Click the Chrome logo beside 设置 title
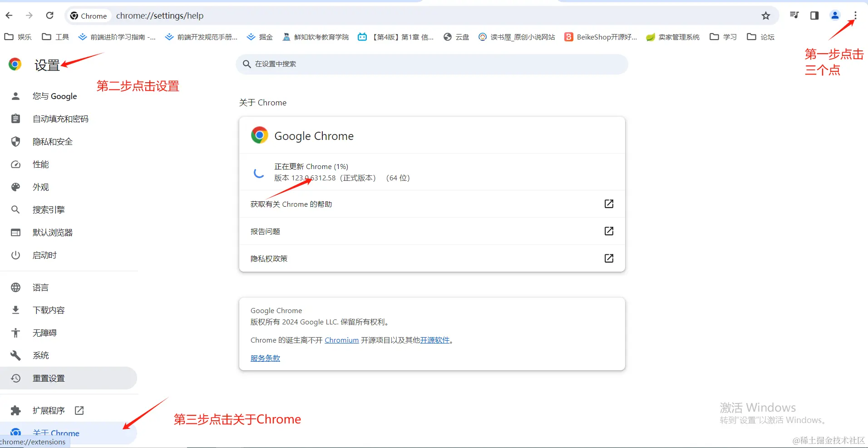The width and height of the screenshot is (868, 448). click(x=15, y=64)
